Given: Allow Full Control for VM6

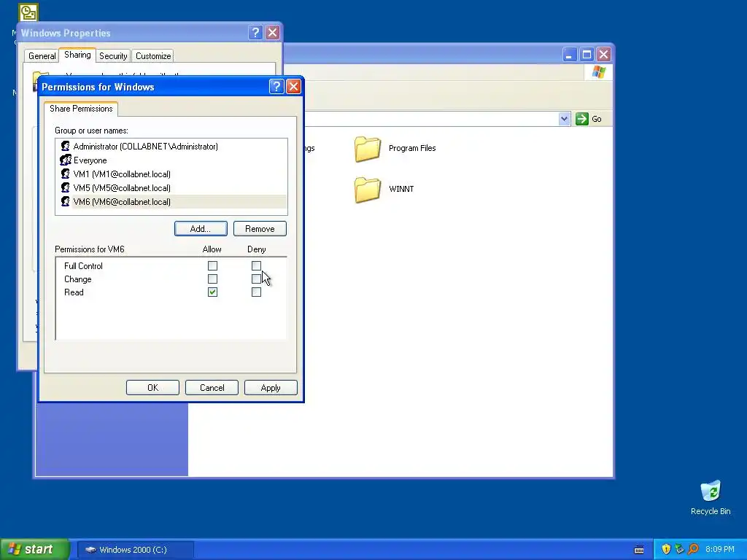Looking at the screenshot, I should click(212, 265).
